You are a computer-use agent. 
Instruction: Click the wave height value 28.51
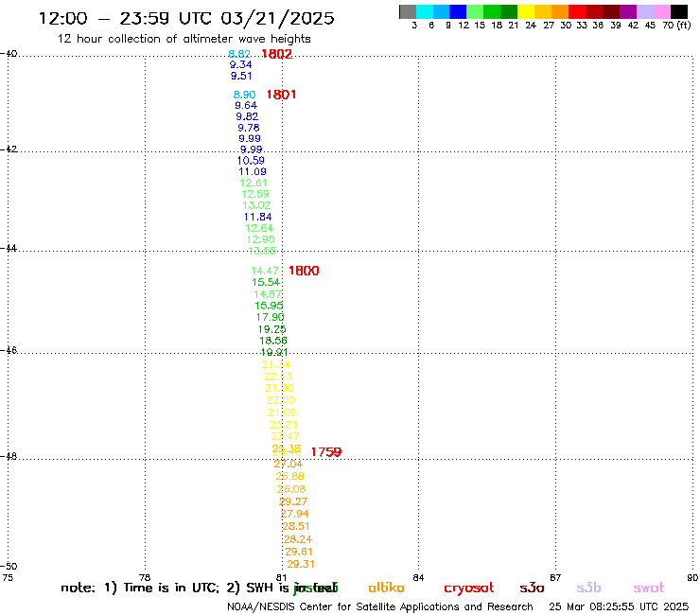pos(296,526)
